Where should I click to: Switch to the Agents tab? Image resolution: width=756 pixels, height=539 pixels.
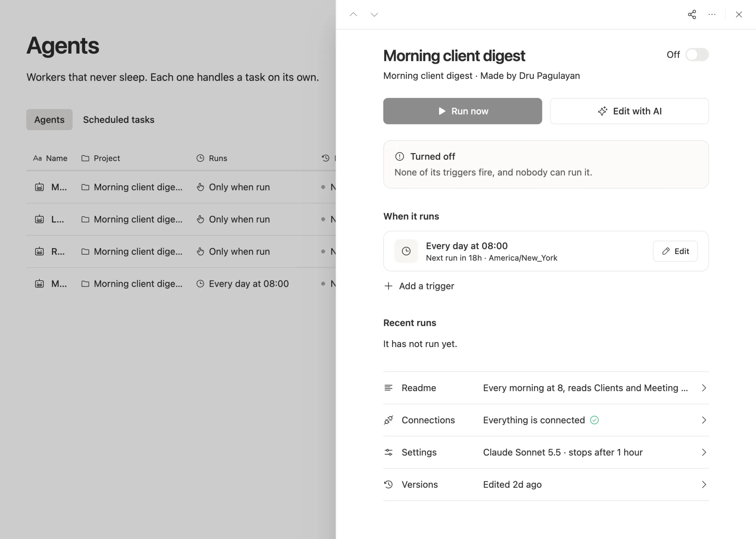click(49, 119)
